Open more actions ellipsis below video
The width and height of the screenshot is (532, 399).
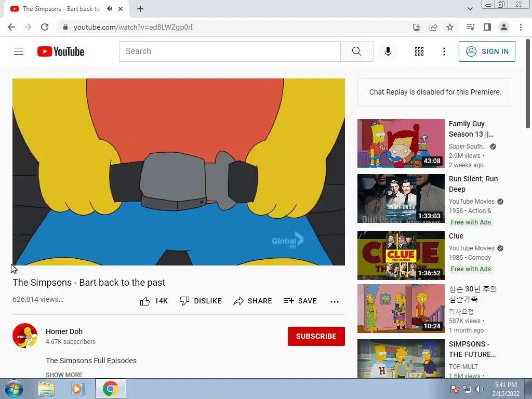point(335,302)
